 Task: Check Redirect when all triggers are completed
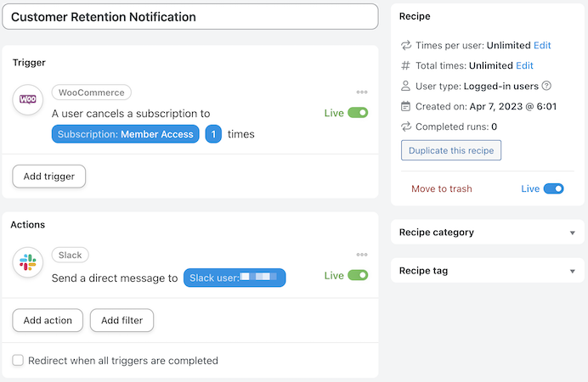[18, 360]
